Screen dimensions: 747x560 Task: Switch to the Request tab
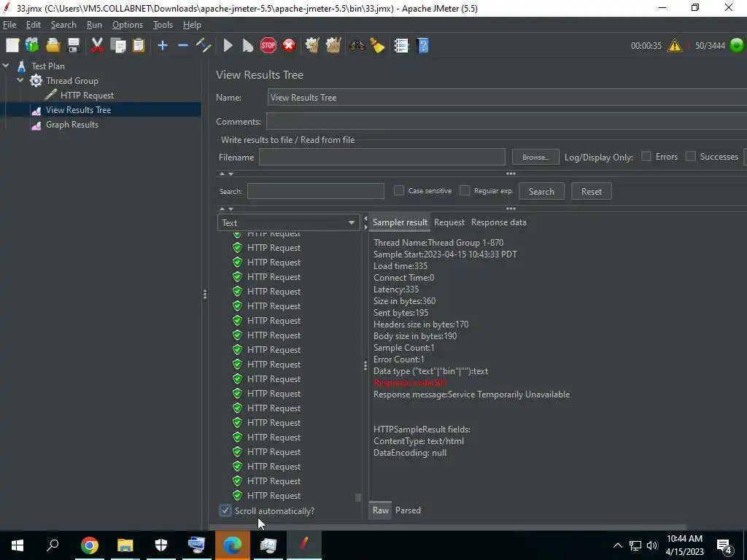(x=449, y=222)
